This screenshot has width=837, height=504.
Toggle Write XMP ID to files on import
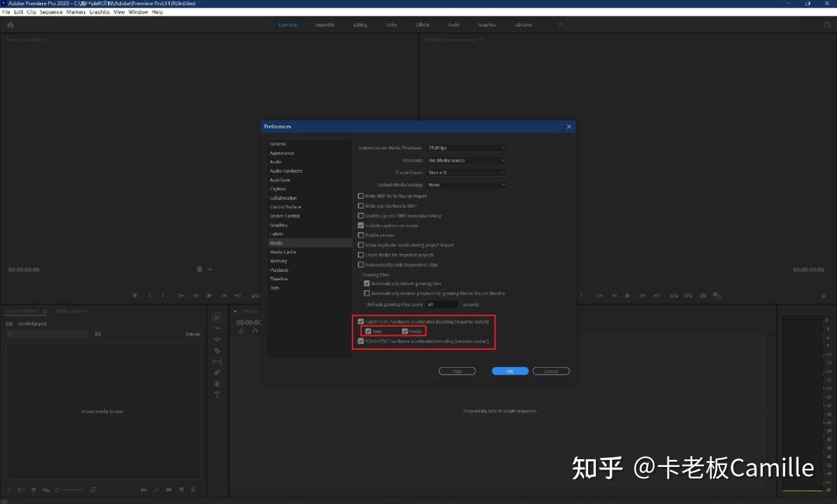tap(360, 196)
